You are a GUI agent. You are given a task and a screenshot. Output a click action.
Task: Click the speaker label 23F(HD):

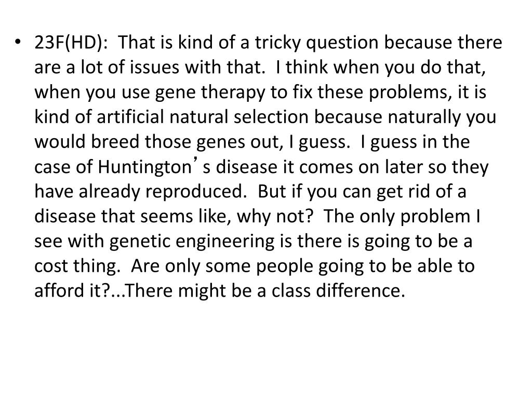[71, 43]
